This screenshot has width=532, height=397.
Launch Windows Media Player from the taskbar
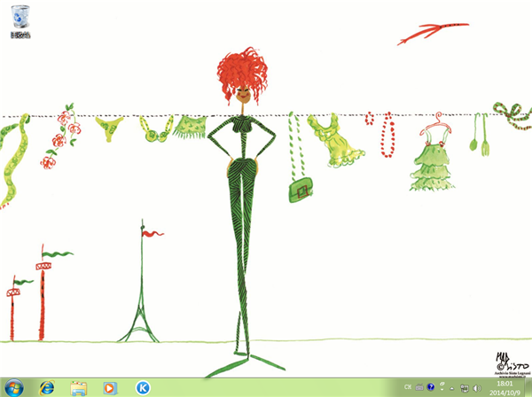(x=110, y=387)
